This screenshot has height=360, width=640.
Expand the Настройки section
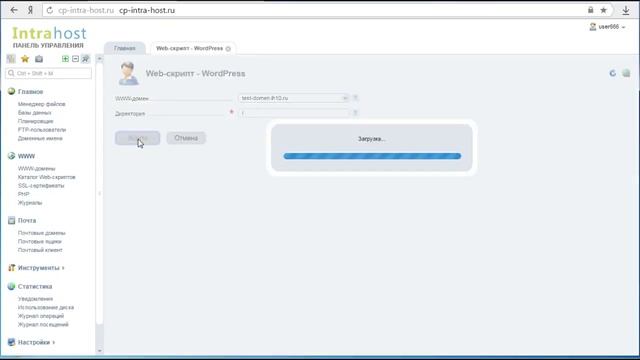pyautogui.click(x=36, y=342)
